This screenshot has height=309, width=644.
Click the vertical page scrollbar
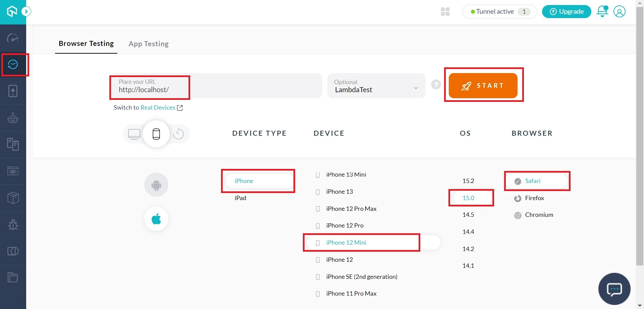coord(640,134)
